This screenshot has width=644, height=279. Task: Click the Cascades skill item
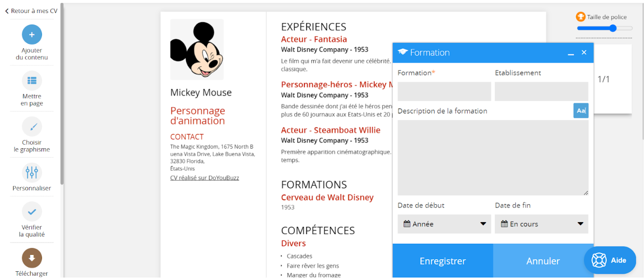[x=299, y=256]
